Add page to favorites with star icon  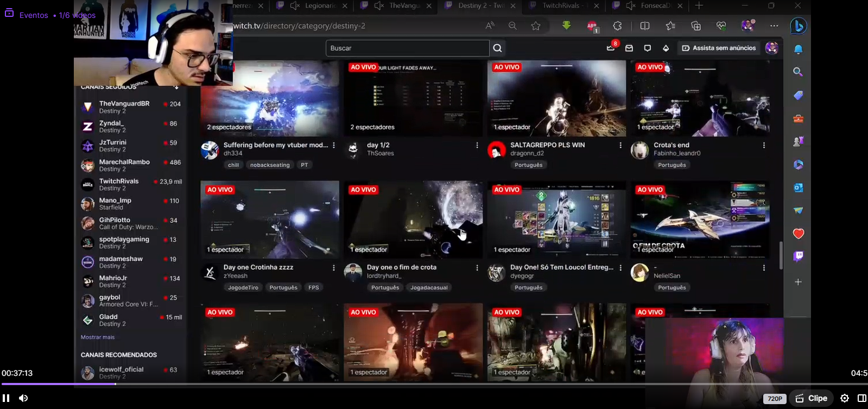[x=536, y=26]
